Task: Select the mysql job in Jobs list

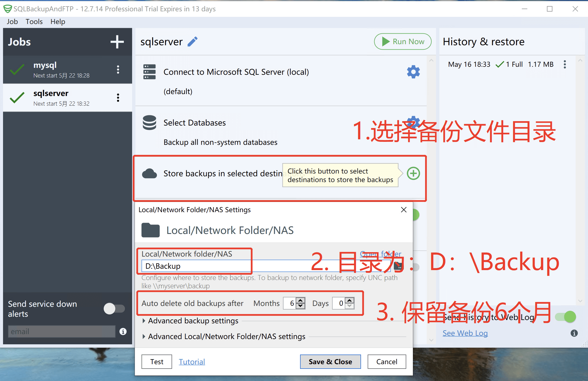Action: (x=68, y=70)
